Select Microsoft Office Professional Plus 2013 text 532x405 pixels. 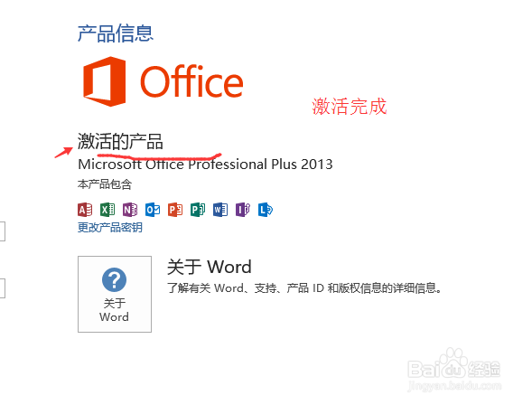(x=205, y=165)
